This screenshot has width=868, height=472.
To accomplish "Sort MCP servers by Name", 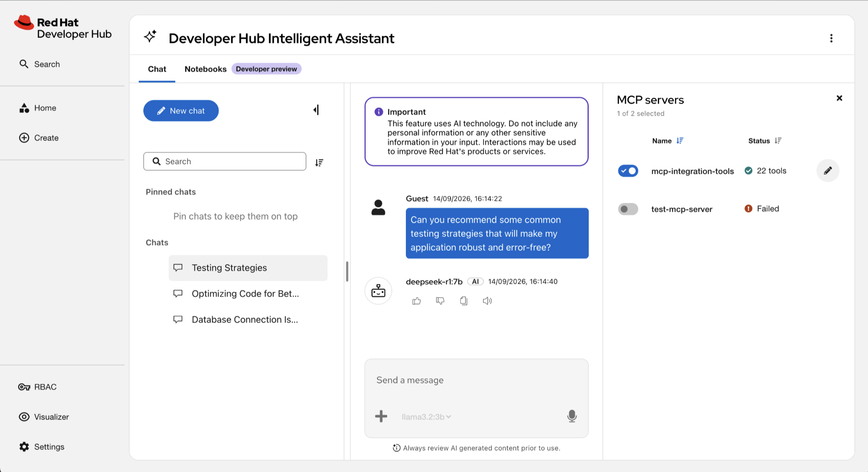I will tap(680, 141).
